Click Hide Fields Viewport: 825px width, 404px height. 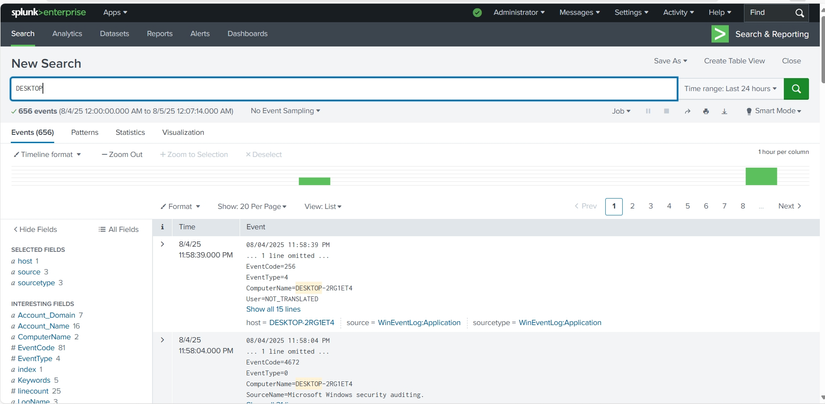pos(35,229)
